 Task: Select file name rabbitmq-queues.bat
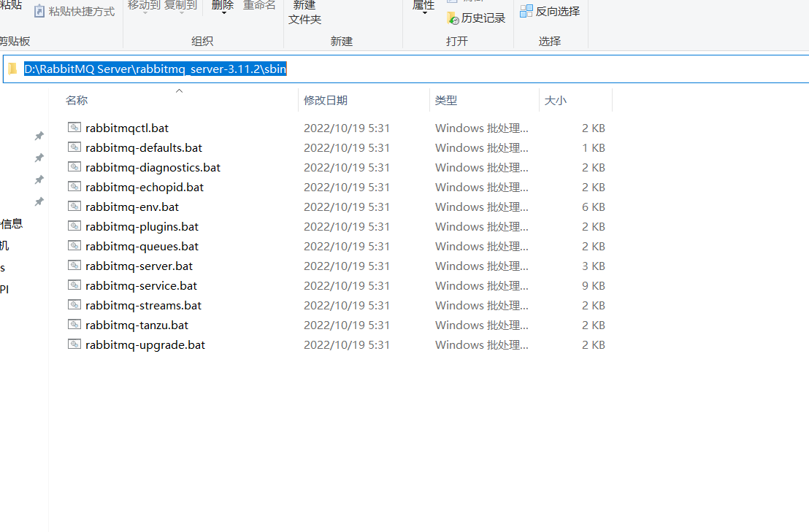point(142,247)
